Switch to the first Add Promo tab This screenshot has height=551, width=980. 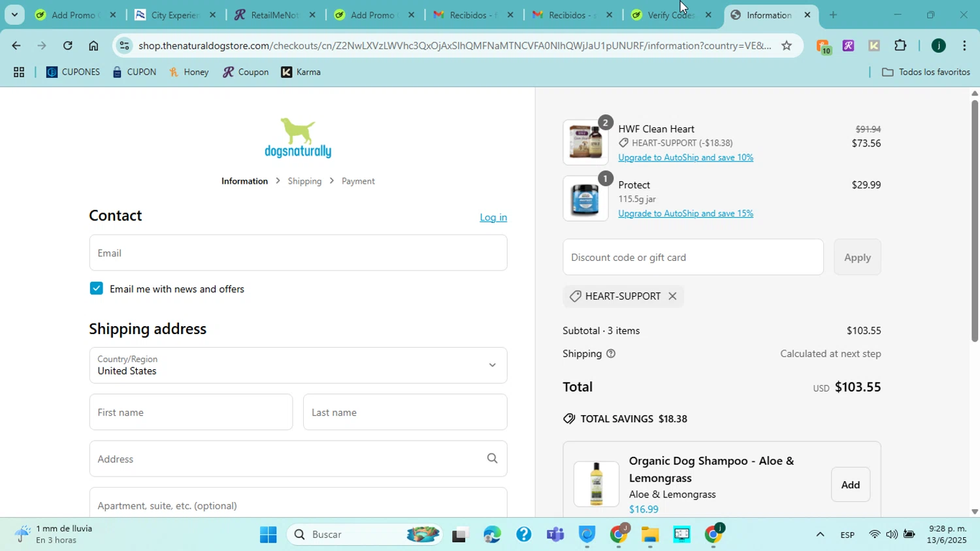coord(75,14)
